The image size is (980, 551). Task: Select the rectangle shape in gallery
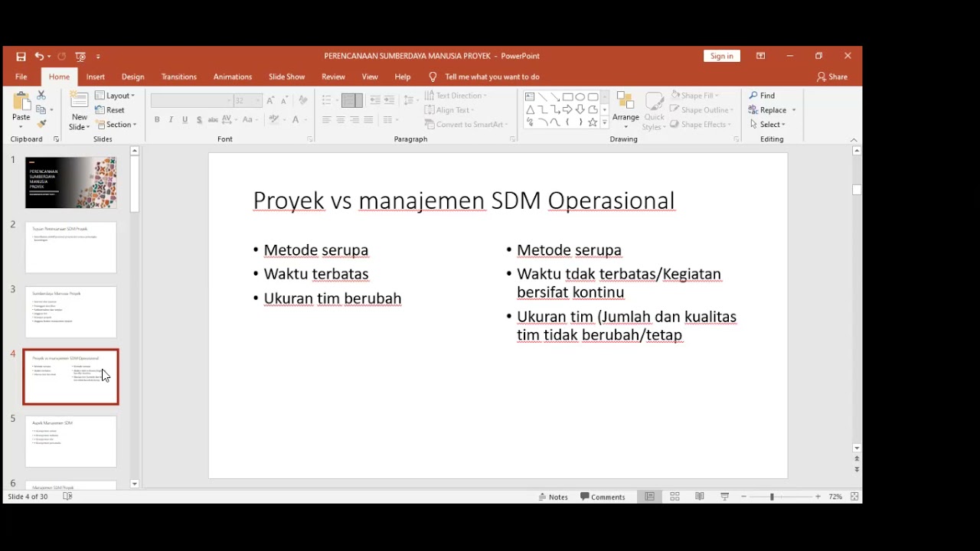point(567,97)
